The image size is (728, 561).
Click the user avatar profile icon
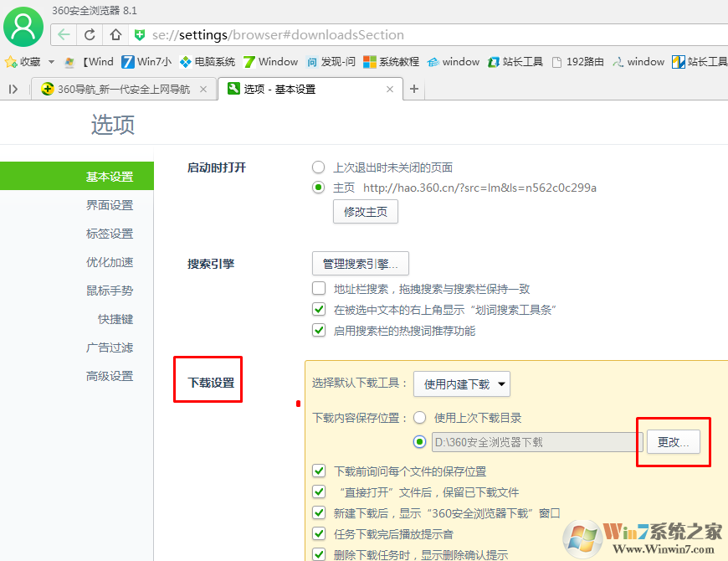tap(23, 27)
